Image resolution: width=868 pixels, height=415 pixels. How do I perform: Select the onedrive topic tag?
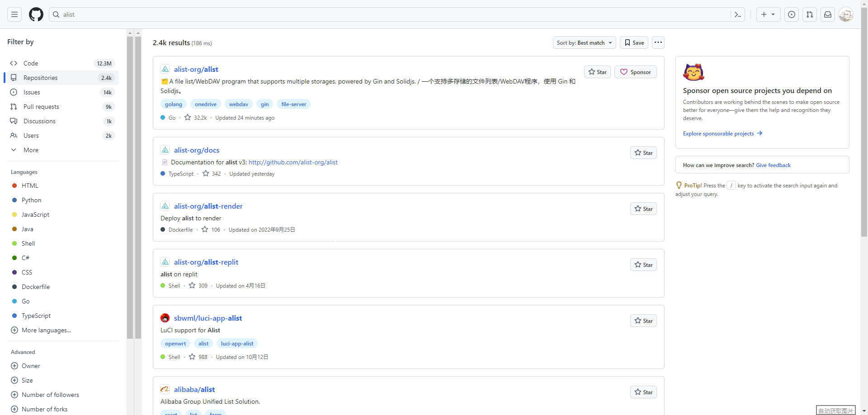point(206,104)
